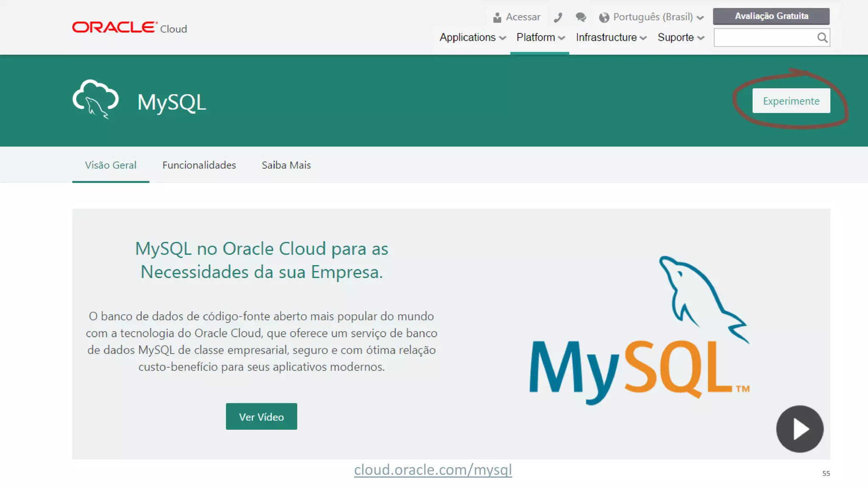The image size is (868, 488).
Task: Expand the Platform menu
Action: click(x=540, y=37)
